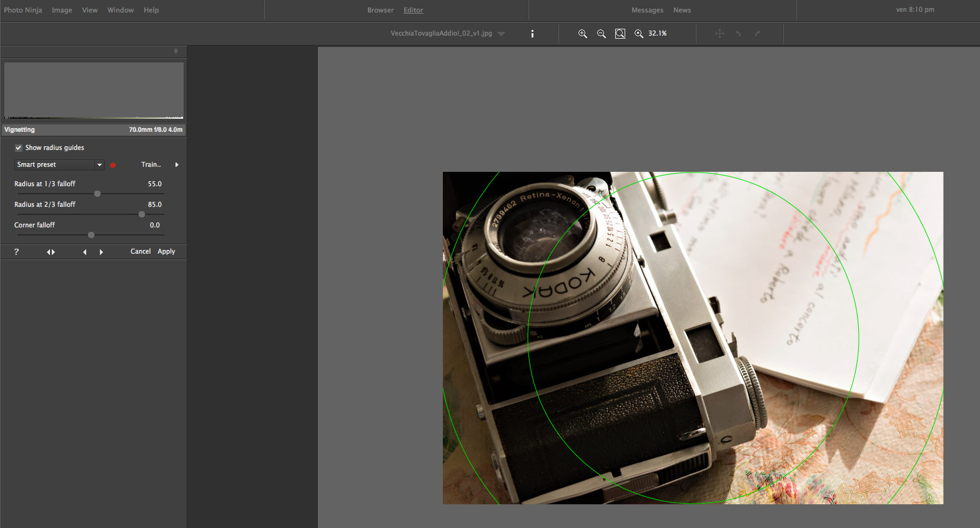The height and width of the screenshot is (528, 980).
Task: Click the redo arrow icon
Action: click(x=757, y=34)
